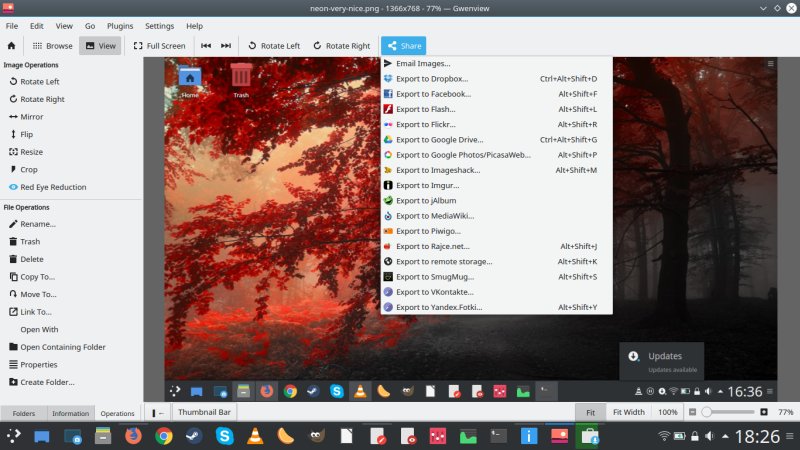Select Export to Flickr

[x=496, y=124]
